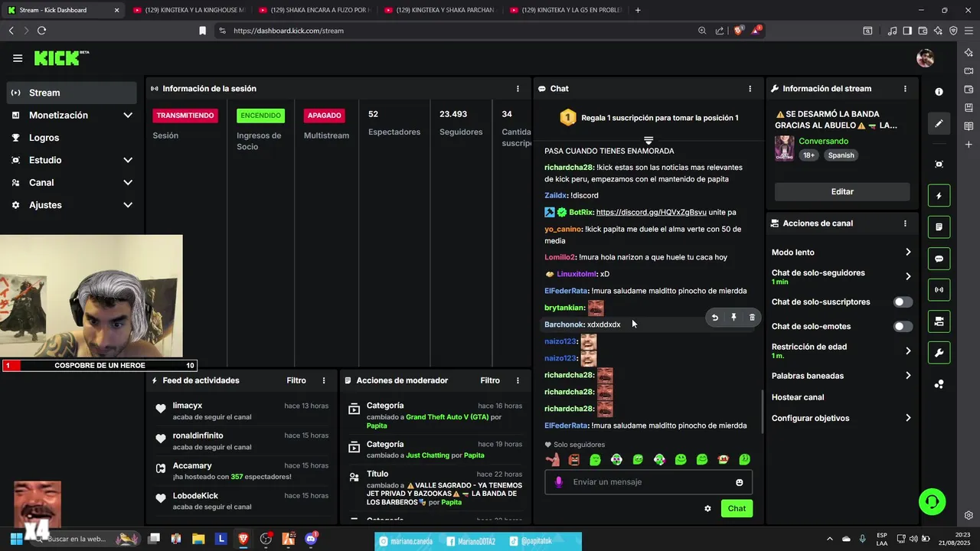Open File Explorer from the taskbar

pos(198,539)
